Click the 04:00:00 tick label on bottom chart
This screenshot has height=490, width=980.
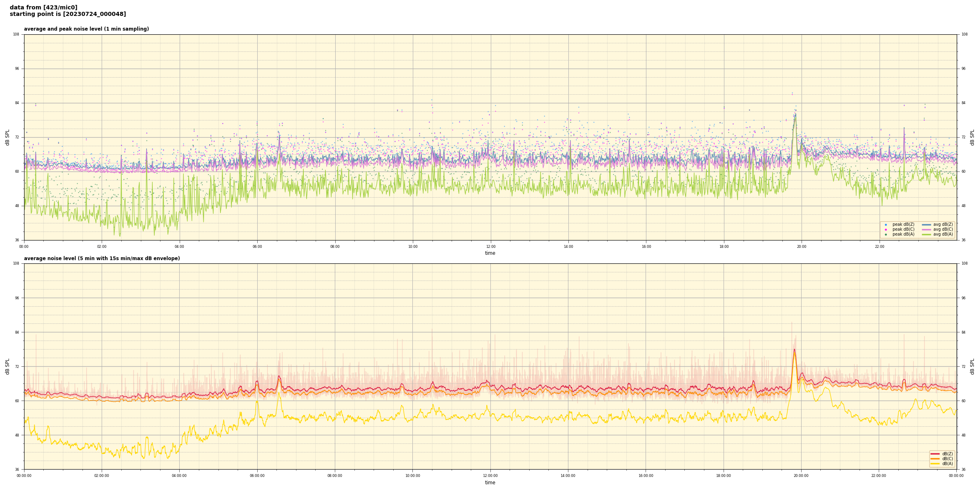179,476
